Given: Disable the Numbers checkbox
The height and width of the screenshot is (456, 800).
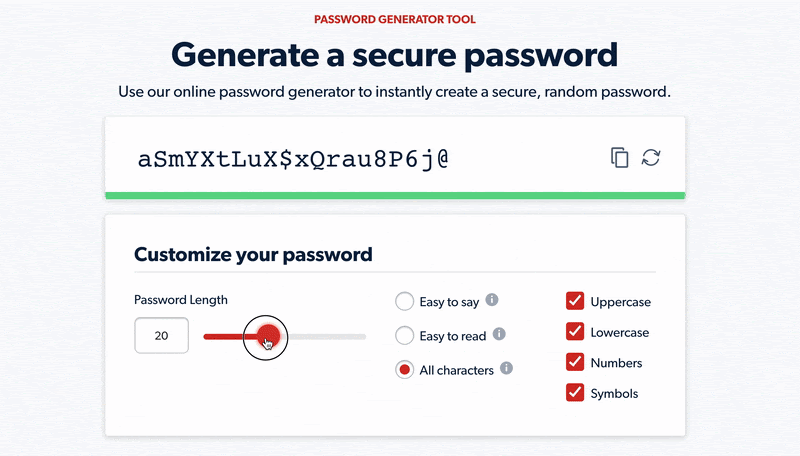Looking at the screenshot, I should 575,362.
